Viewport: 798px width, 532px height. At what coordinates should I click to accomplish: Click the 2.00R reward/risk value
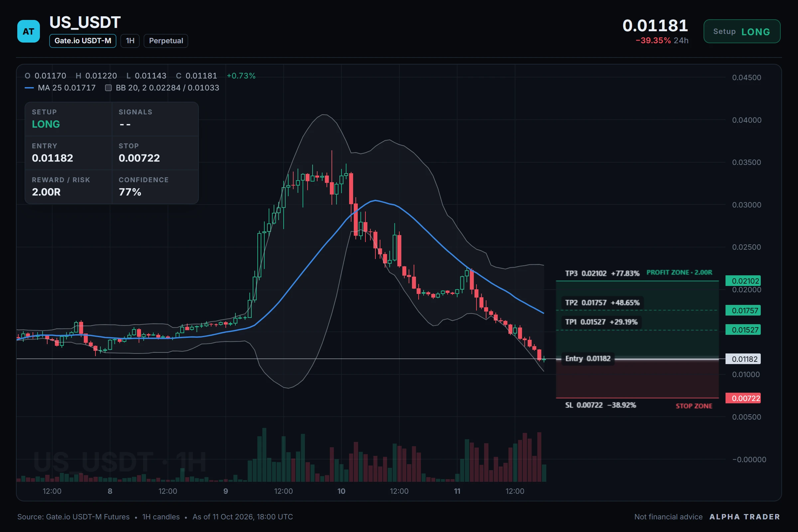click(x=46, y=192)
